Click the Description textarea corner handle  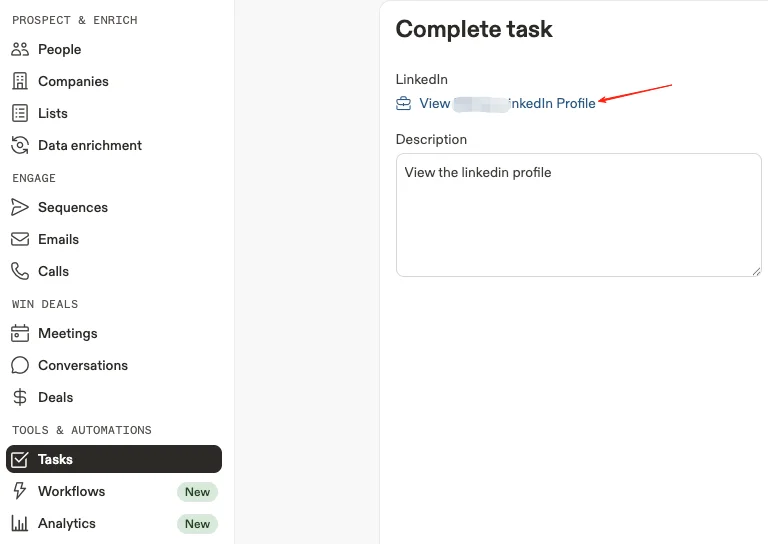[x=756, y=271]
